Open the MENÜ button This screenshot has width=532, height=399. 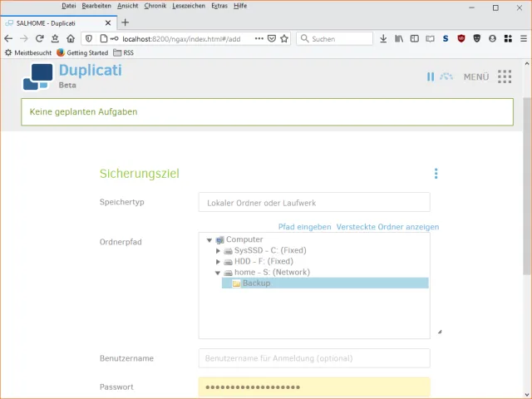tap(476, 77)
